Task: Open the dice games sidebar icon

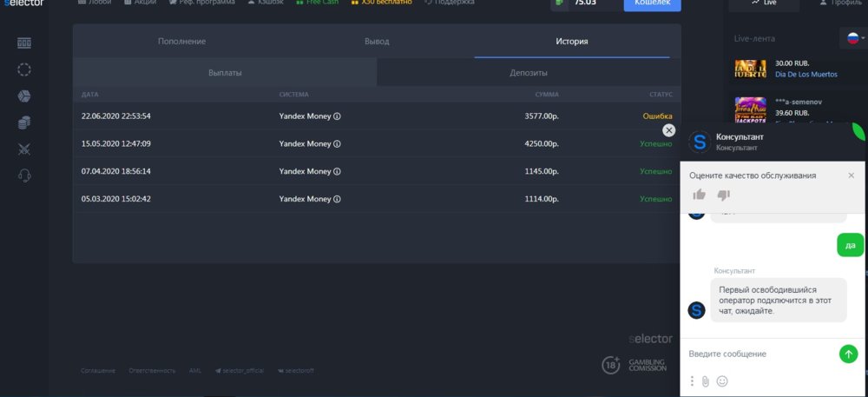Action: point(24,96)
